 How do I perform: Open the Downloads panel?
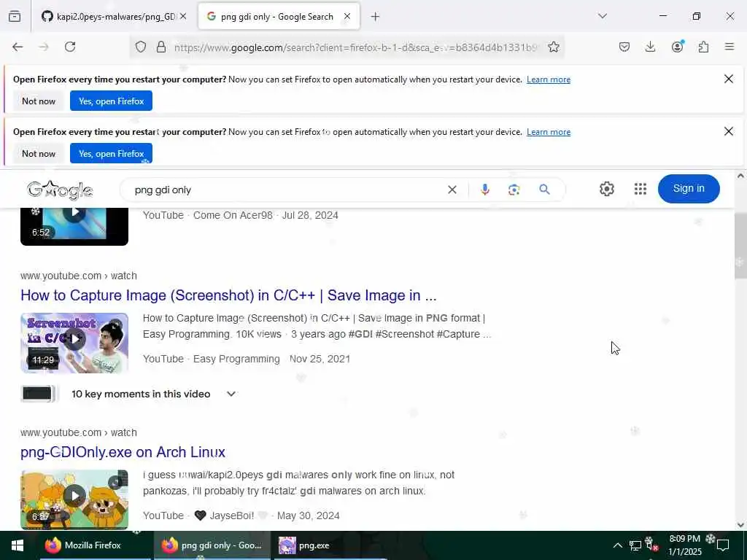(650, 47)
